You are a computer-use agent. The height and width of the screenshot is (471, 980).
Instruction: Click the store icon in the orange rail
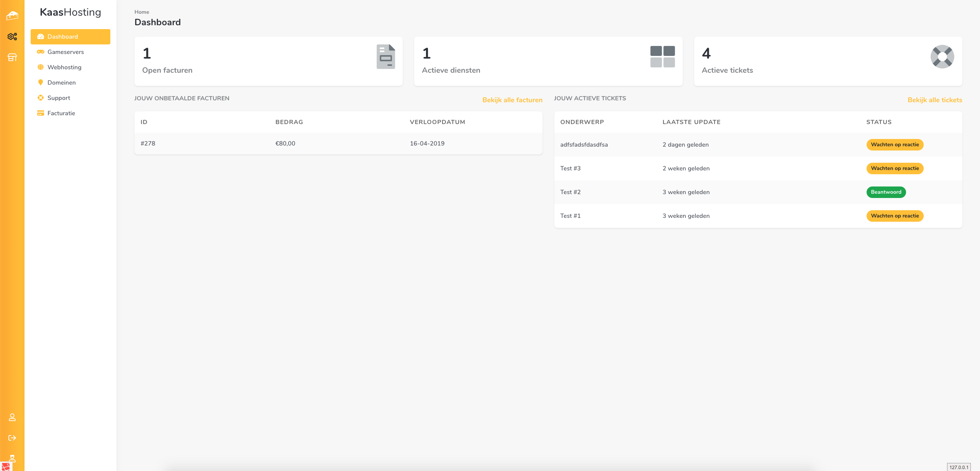tap(12, 57)
